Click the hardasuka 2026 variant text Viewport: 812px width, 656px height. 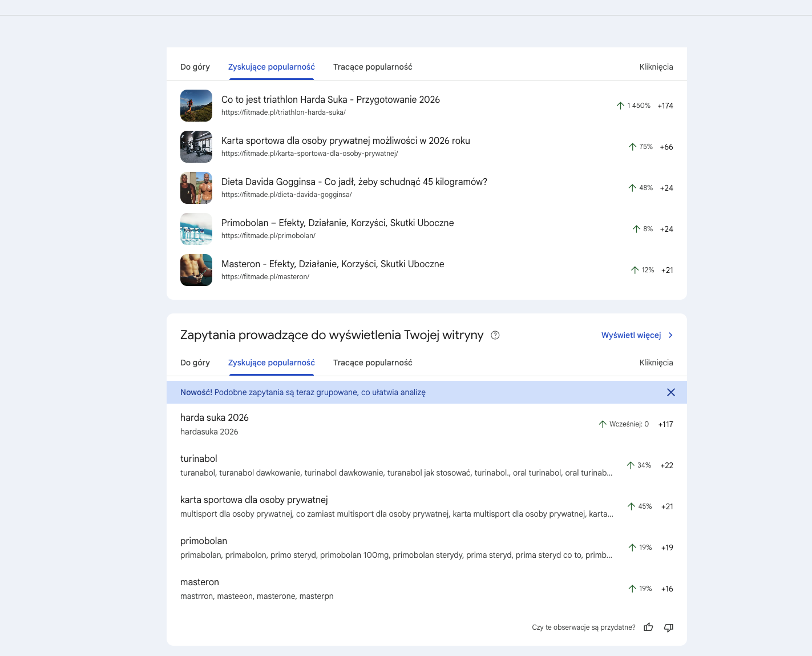coord(209,432)
